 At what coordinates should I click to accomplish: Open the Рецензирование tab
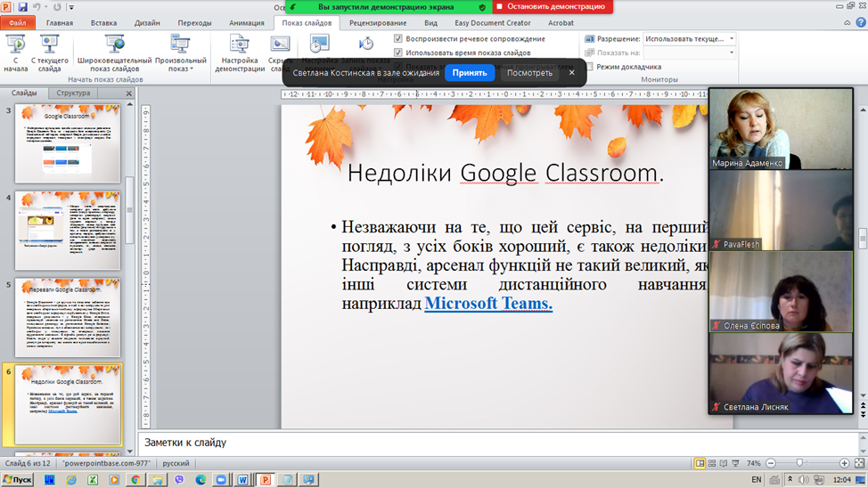tap(378, 22)
